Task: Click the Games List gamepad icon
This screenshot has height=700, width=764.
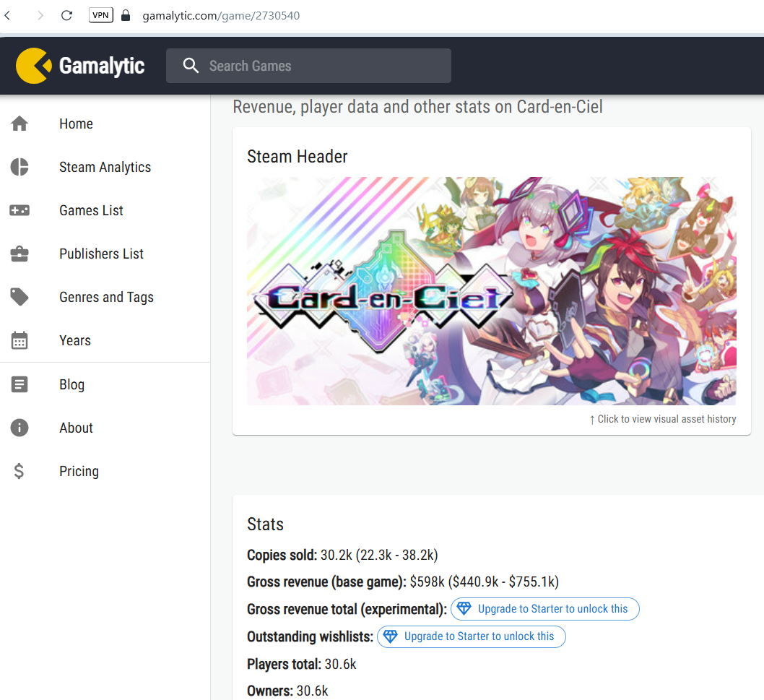Action: tap(19, 211)
